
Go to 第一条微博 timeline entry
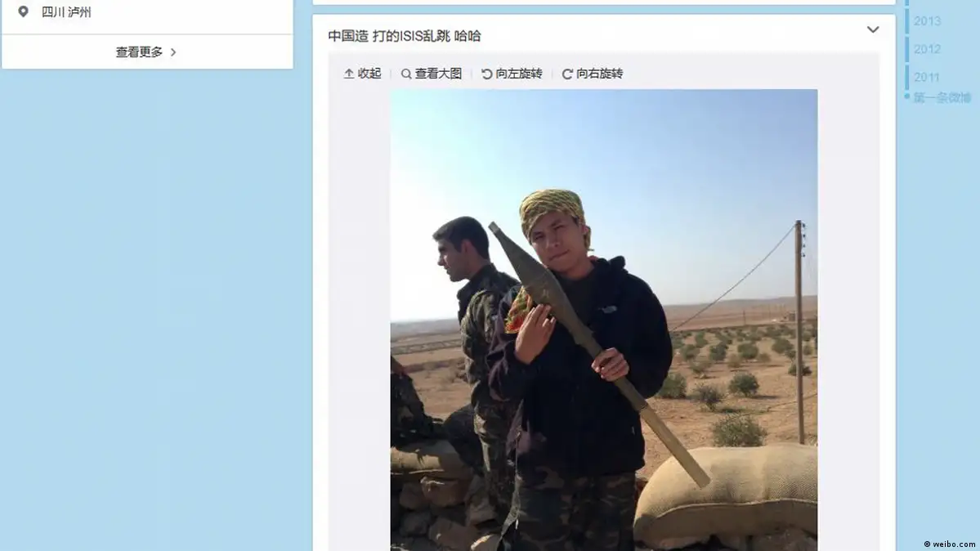click(x=942, y=97)
